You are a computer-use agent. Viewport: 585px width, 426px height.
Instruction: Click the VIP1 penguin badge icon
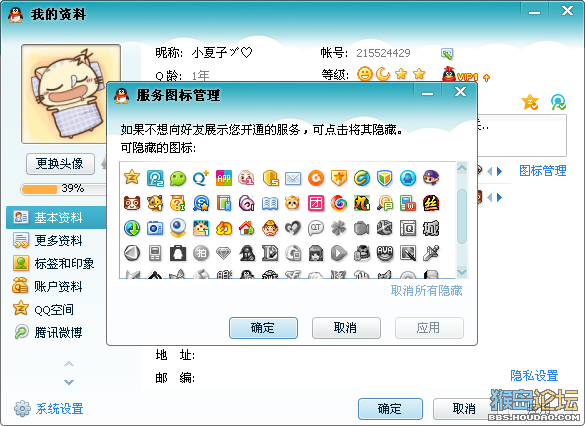(461, 75)
